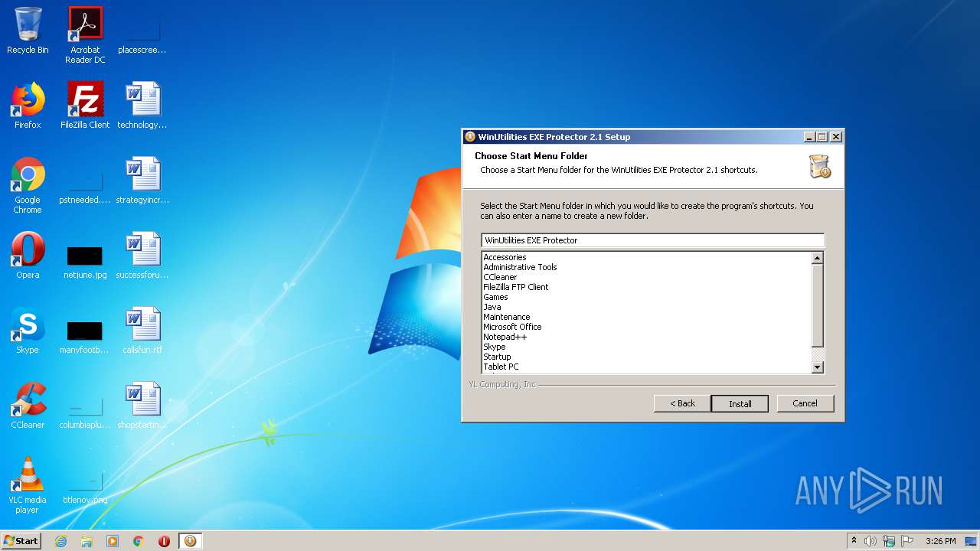Select Accessories in folder list
The width and height of the screenshot is (980, 551).
pyautogui.click(x=505, y=257)
